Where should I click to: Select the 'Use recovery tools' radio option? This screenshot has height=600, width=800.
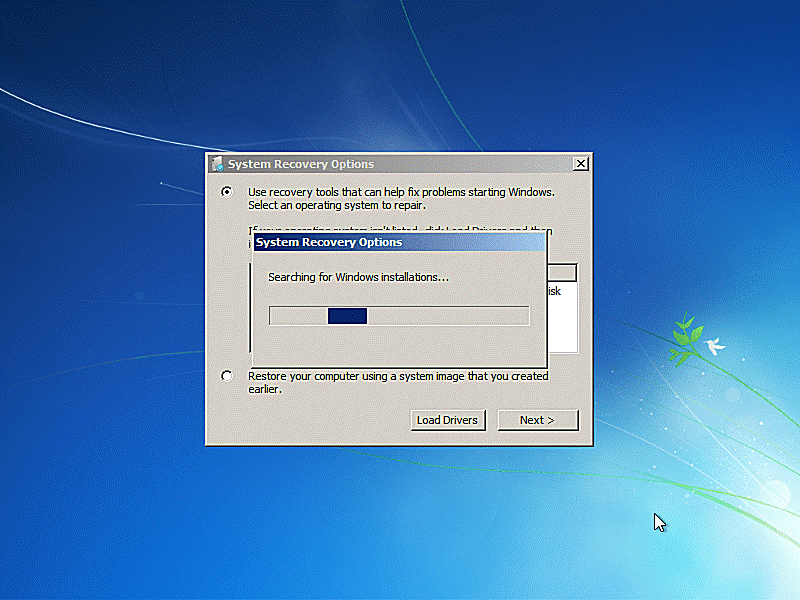227,192
